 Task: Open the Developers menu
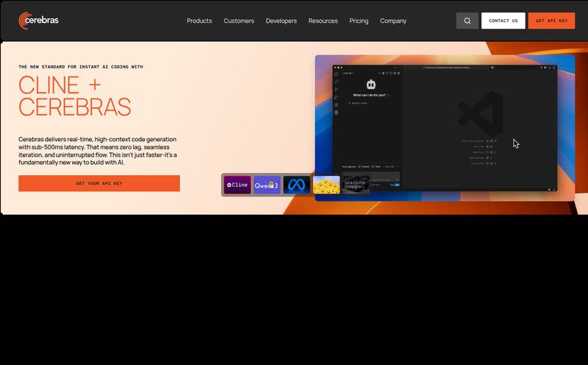tap(282, 21)
